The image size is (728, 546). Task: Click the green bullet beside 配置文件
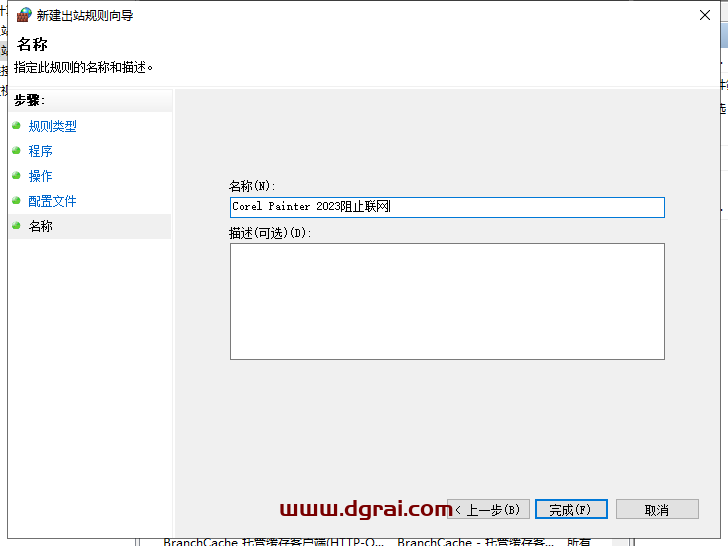coord(16,201)
